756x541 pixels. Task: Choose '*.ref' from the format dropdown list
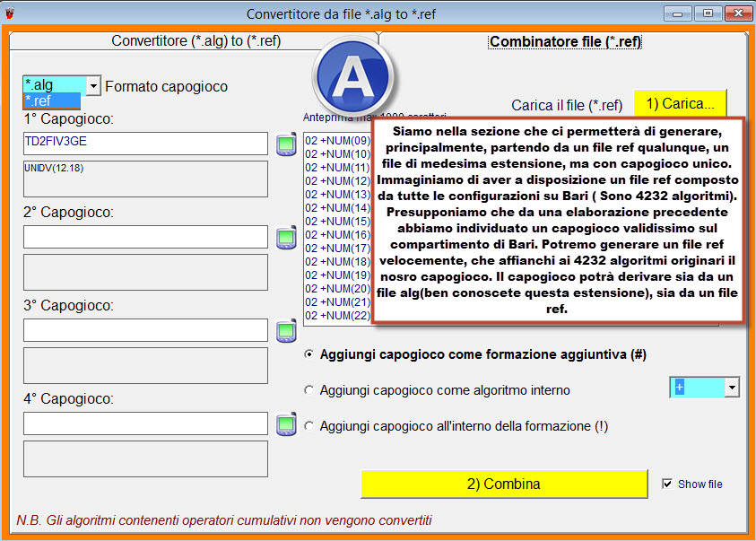tap(52, 101)
